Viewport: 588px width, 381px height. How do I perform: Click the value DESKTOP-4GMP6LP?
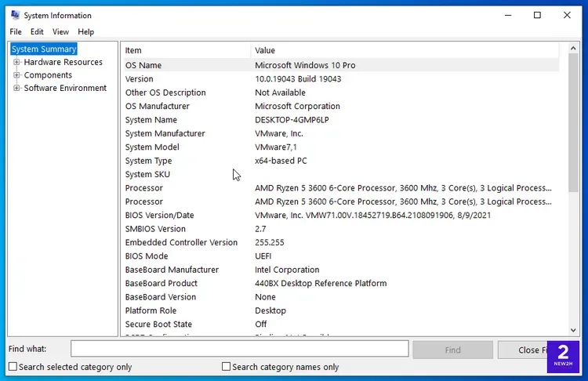tap(292, 120)
